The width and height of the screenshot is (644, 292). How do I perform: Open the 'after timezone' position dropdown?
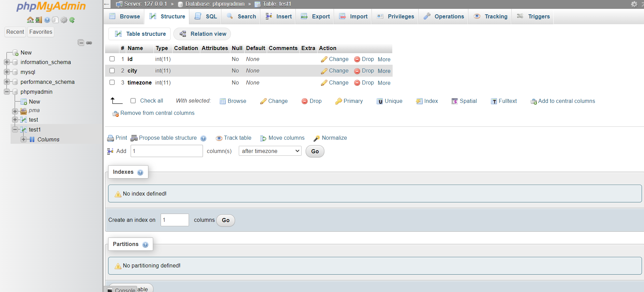point(270,151)
